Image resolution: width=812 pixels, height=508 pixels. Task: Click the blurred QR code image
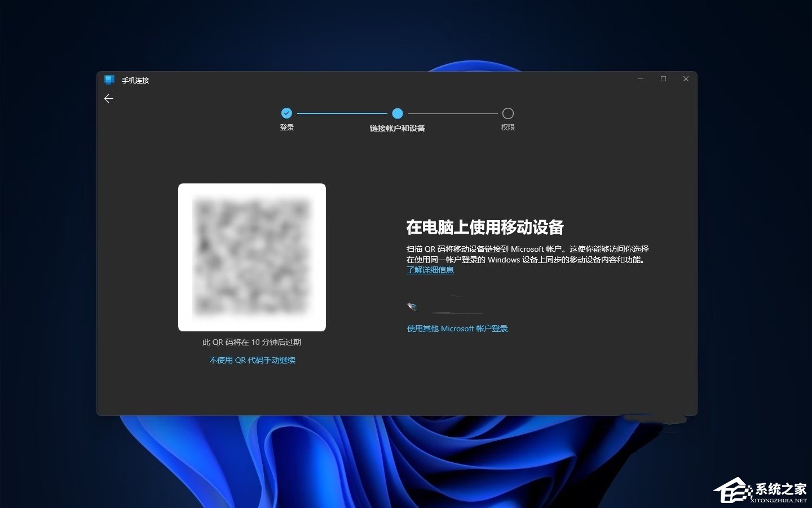click(252, 257)
